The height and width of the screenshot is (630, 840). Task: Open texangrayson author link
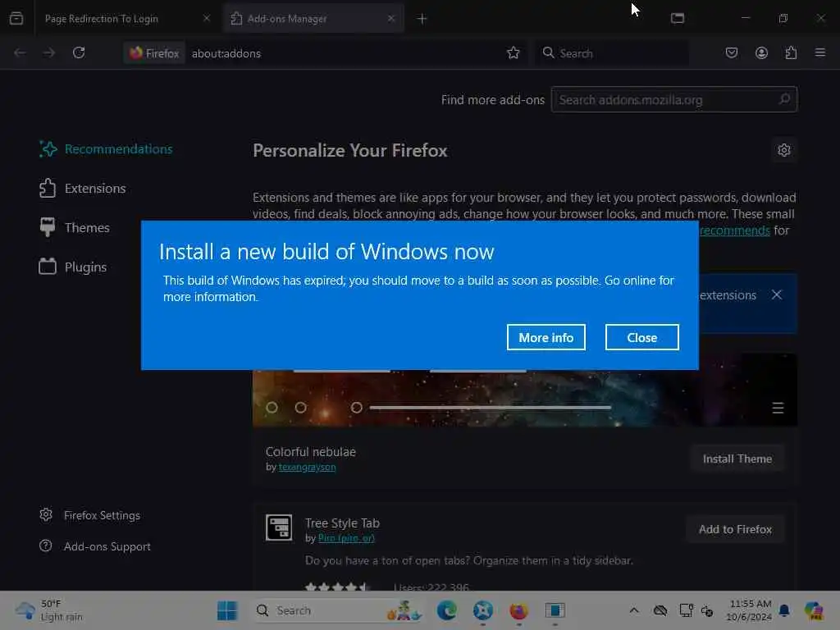307,467
